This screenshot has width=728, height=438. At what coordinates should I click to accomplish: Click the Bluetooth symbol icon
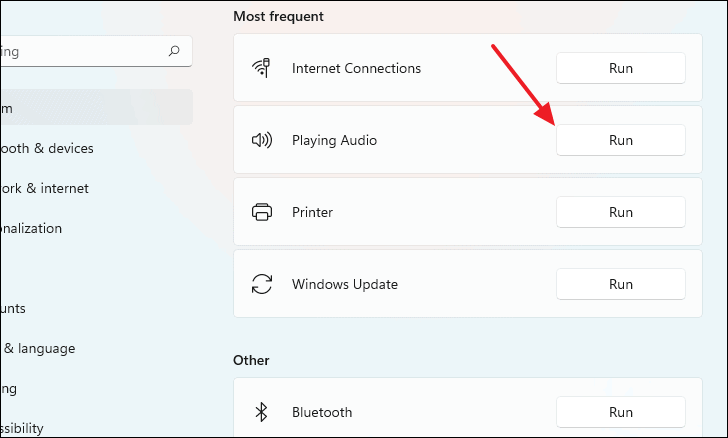pos(262,412)
